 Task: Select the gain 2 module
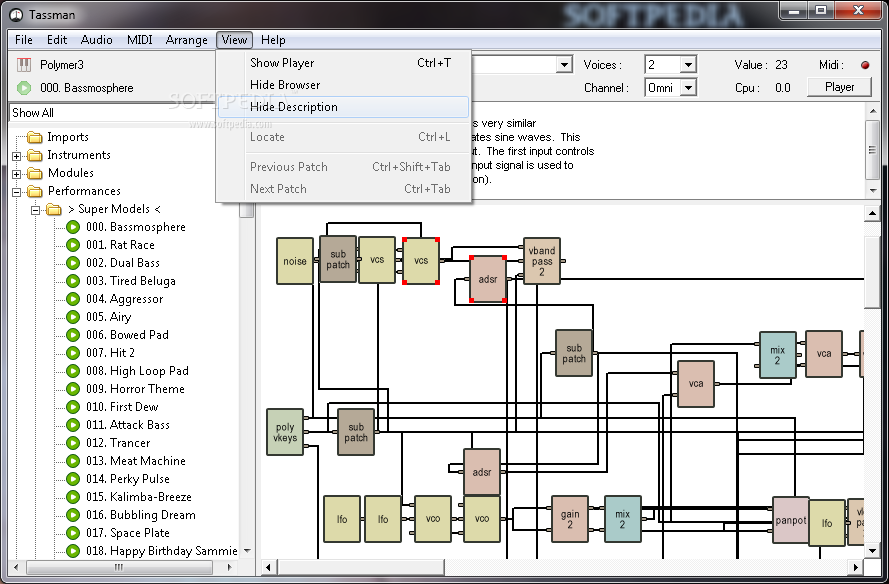point(570,519)
